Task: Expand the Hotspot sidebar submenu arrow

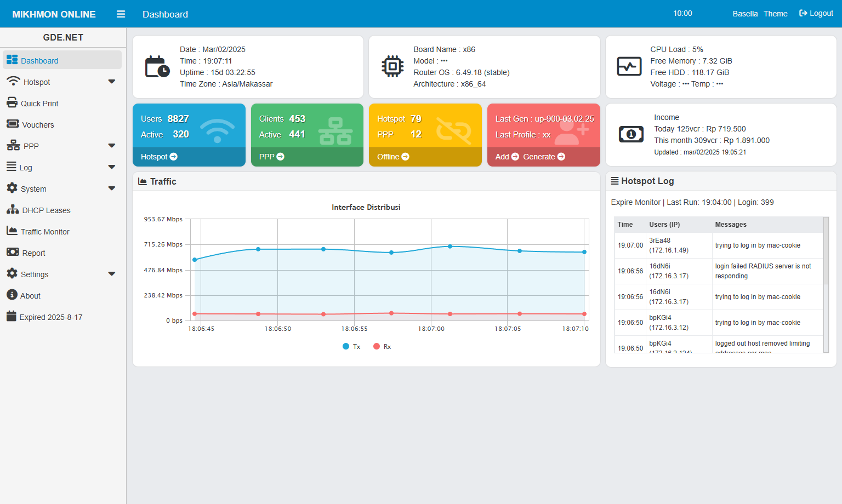Action: (112, 82)
